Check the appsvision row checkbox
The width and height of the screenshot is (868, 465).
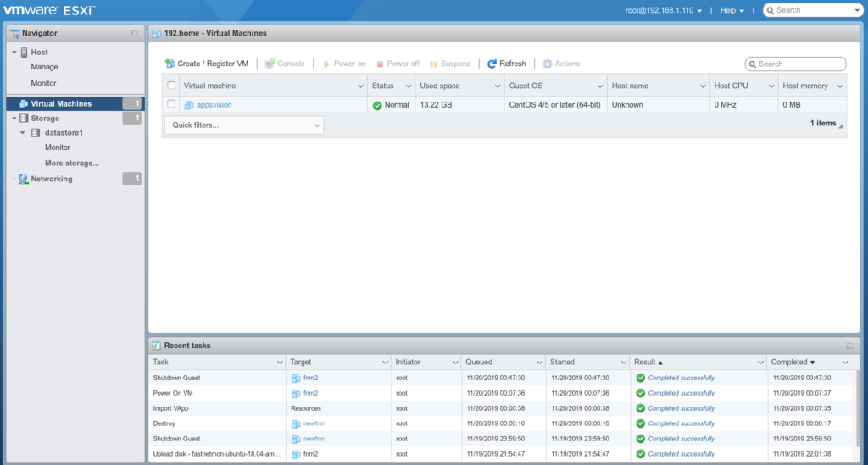pos(171,104)
